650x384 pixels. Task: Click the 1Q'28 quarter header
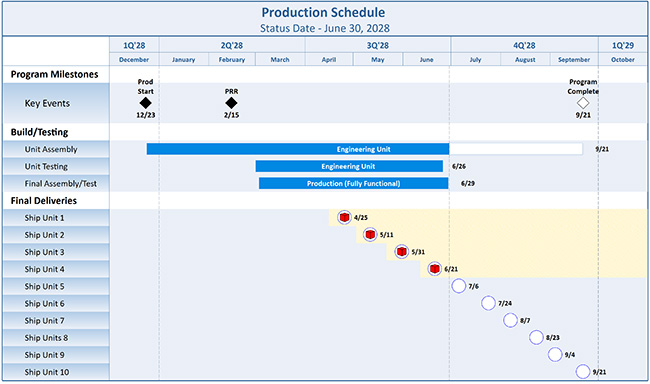[134, 45]
